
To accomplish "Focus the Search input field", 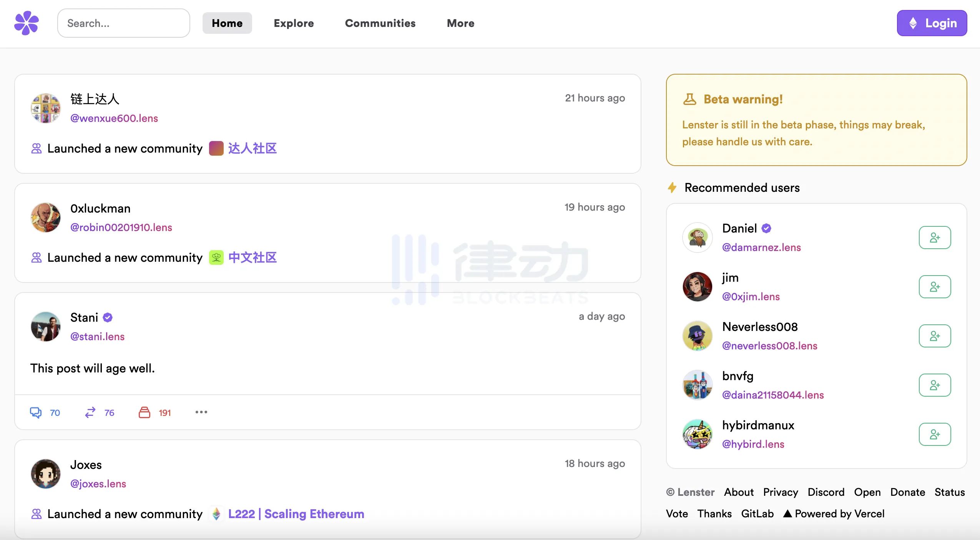I will pos(123,23).
